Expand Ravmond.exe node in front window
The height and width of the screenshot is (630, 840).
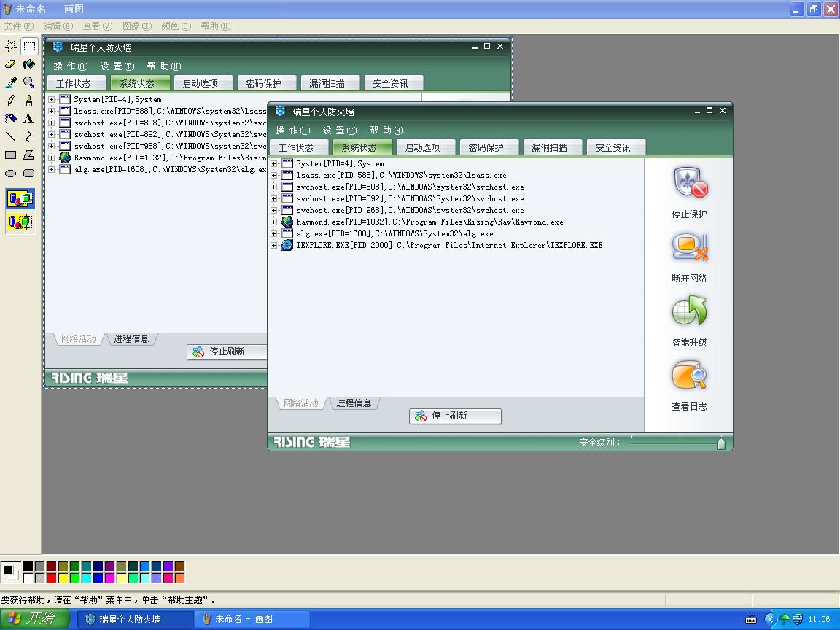click(273, 222)
